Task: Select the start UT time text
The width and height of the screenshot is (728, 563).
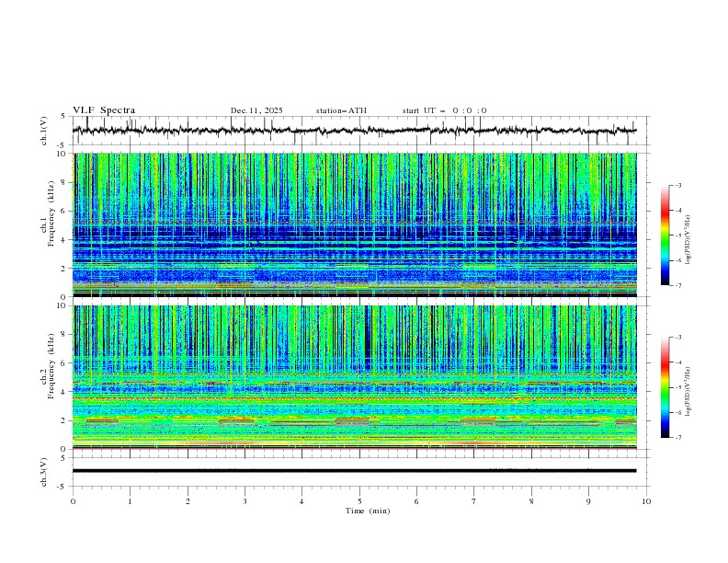Action: [444, 110]
